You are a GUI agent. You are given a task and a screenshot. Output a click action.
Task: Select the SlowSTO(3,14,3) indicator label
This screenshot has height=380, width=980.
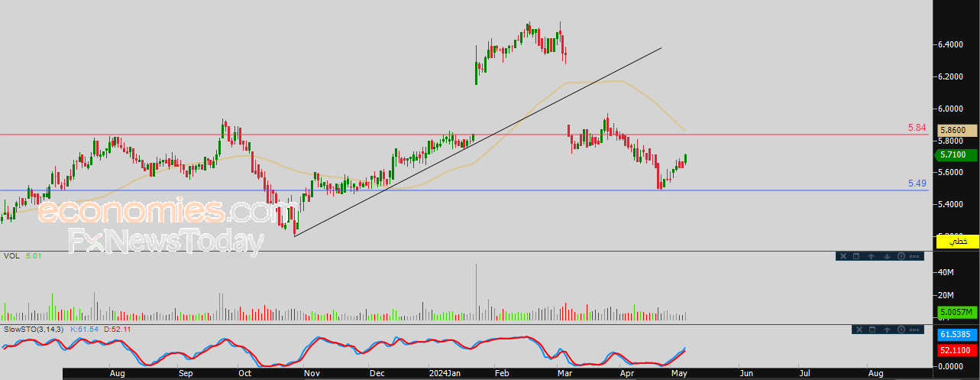[34, 329]
